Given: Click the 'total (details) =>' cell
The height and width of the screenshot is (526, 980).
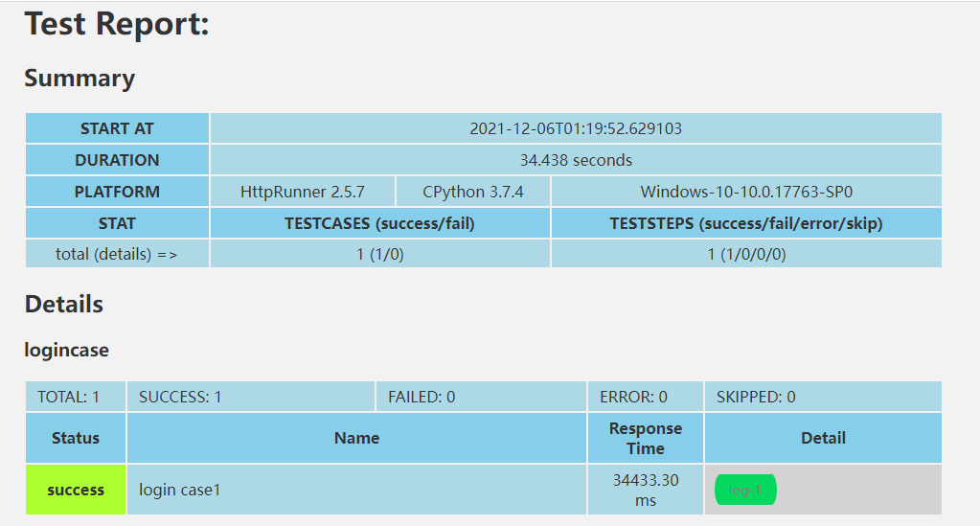Looking at the screenshot, I should coord(117,254).
